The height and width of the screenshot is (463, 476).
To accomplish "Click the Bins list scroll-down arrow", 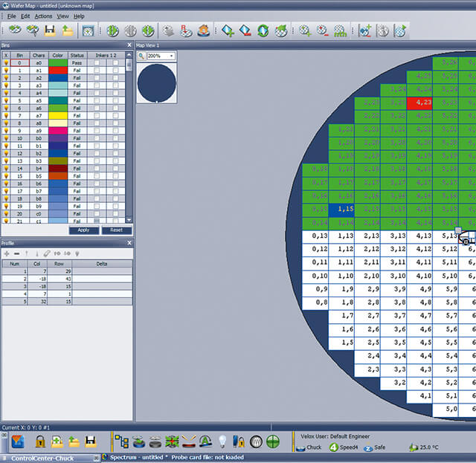I will coord(129,220).
